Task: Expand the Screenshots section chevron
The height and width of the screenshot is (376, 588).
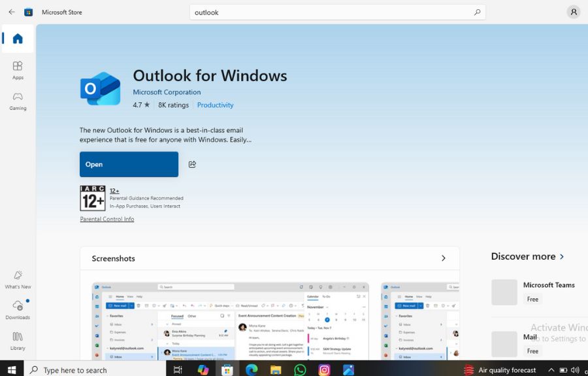Action: pyautogui.click(x=443, y=258)
